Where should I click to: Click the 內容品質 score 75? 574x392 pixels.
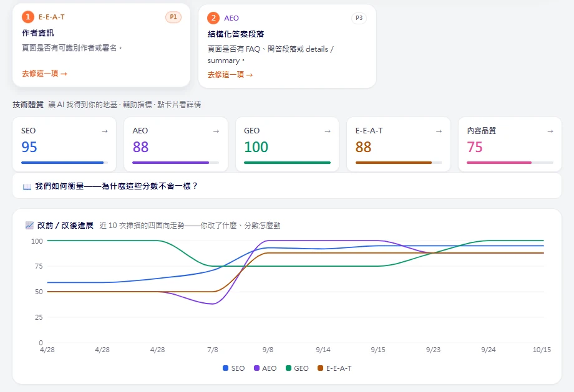click(x=475, y=147)
